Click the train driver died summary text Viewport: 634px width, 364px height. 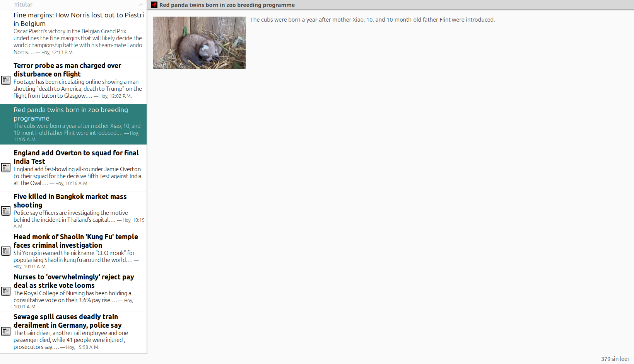pyautogui.click(x=71, y=340)
